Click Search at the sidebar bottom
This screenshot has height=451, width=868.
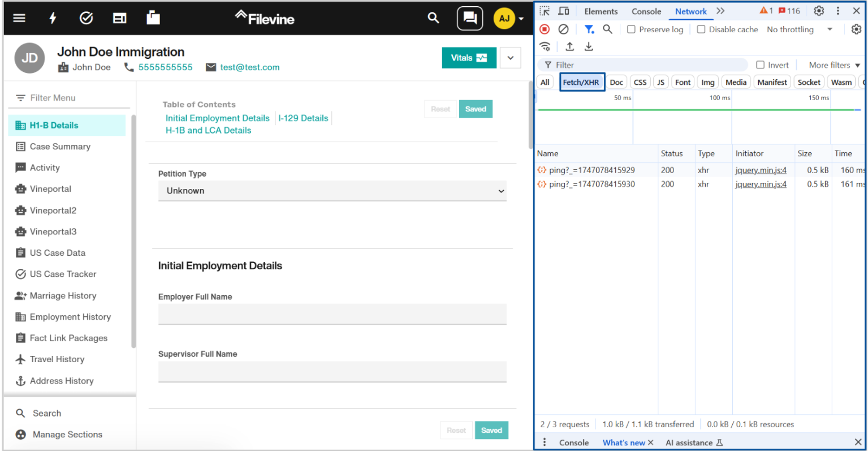coord(47,413)
